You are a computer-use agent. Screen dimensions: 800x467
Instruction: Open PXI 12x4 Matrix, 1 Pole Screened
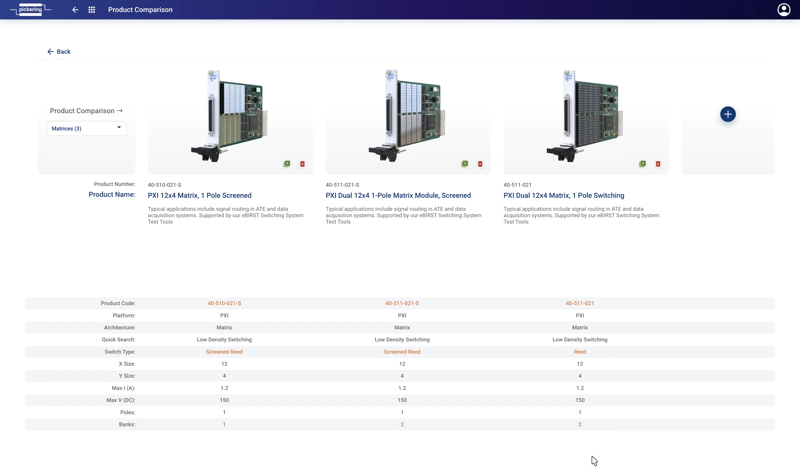(x=199, y=195)
